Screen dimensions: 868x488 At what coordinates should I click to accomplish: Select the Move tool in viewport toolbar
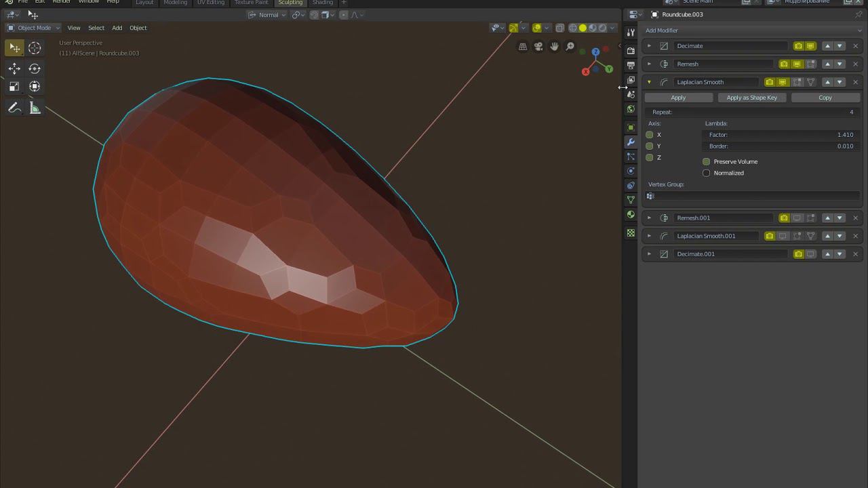click(14, 68)
